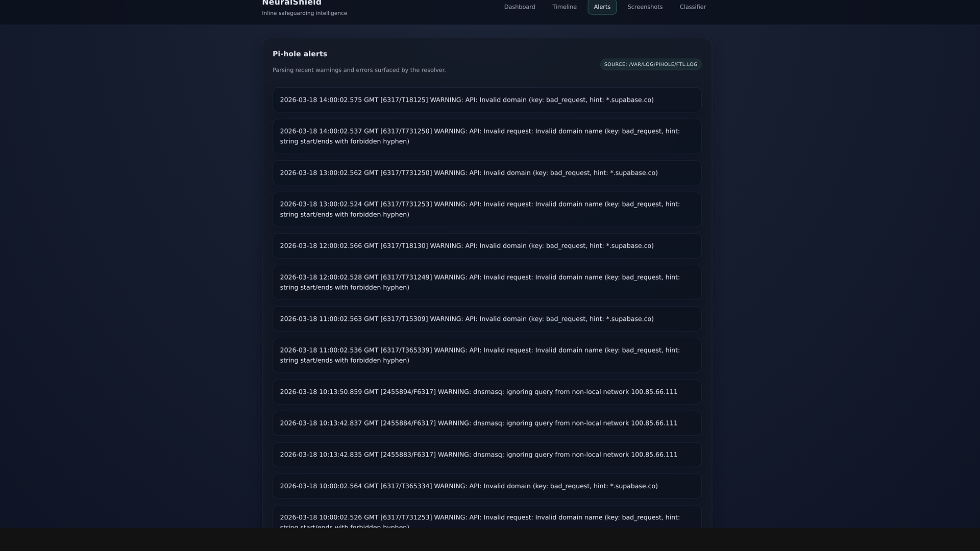This screenshot has height=551, width=980.
Task: Select the T365339 invalid request warning
Action: point(486,355)
